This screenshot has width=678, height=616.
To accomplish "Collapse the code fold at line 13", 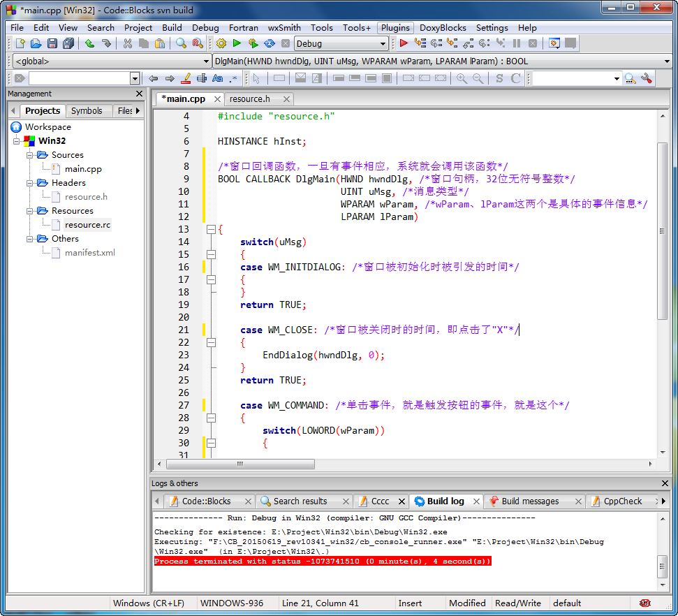I will pos(210,229).
